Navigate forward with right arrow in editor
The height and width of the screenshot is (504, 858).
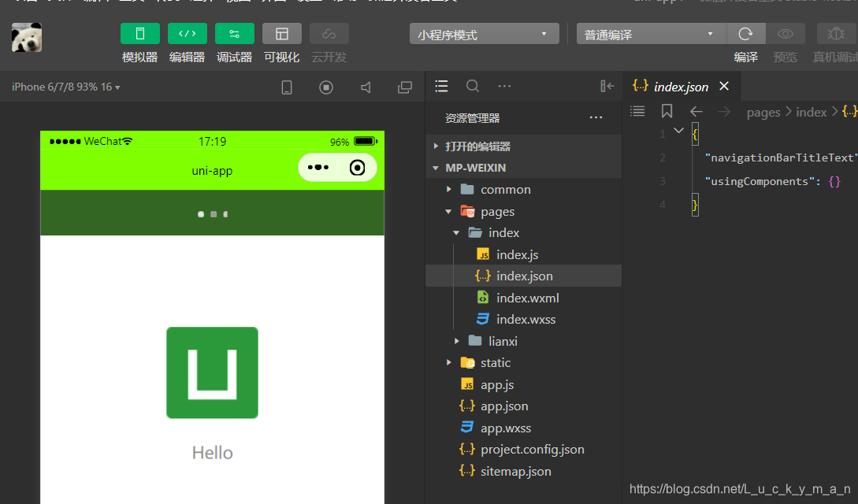pyautogui.click(x=724, y=112)
